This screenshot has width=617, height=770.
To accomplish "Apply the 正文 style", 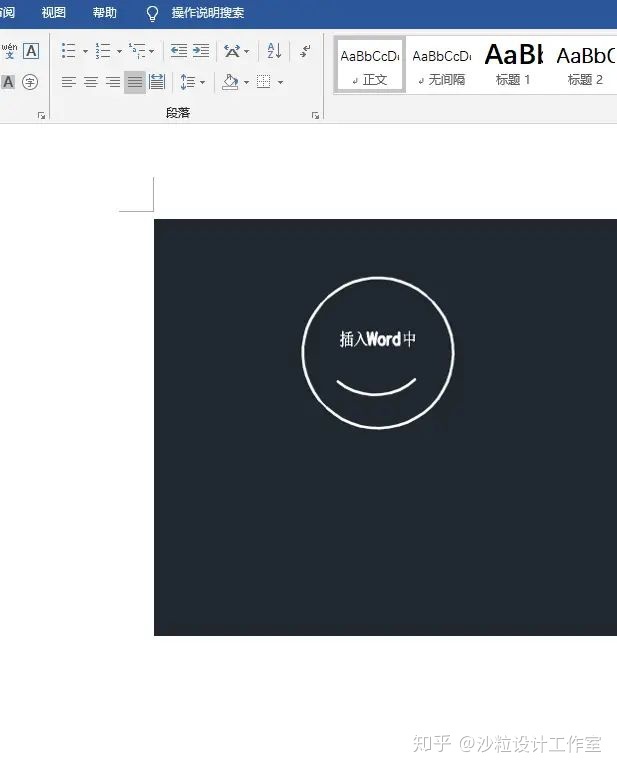I will click(x=370, y=64).
